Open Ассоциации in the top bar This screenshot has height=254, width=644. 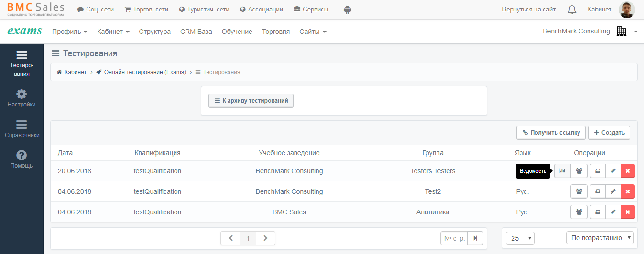tap(262, 10)
